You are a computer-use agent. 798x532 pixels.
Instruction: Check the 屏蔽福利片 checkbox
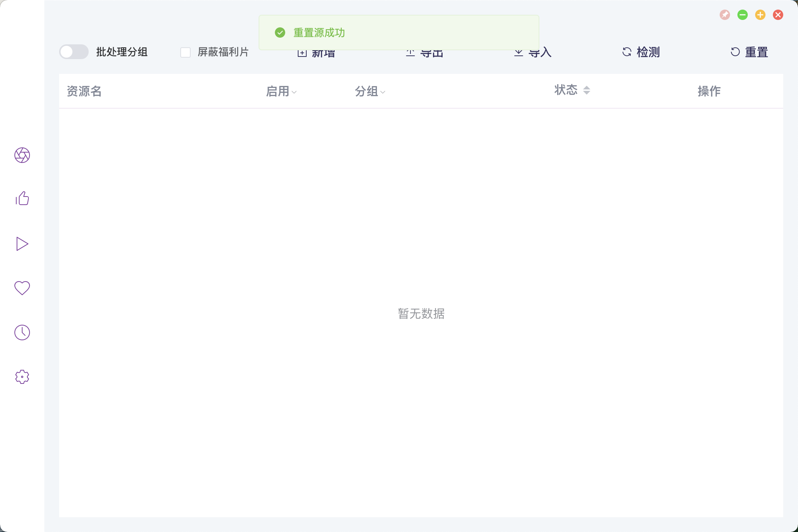click(185, 52)
